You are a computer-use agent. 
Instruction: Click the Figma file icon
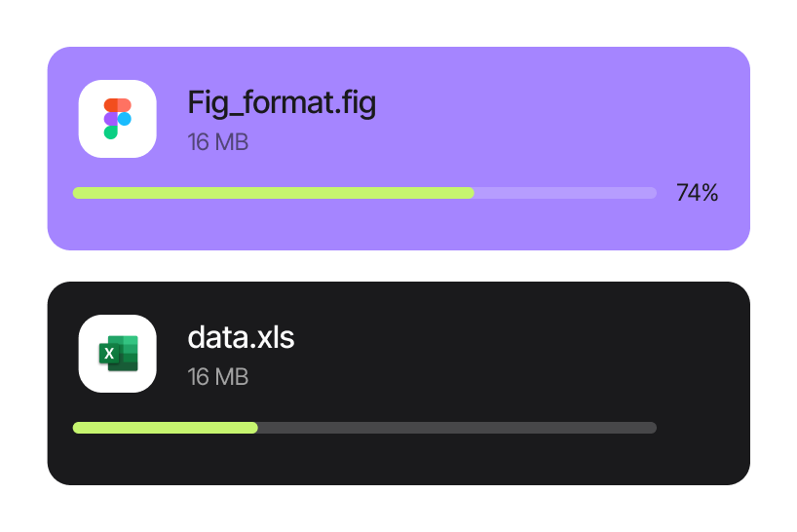(118, 119)
